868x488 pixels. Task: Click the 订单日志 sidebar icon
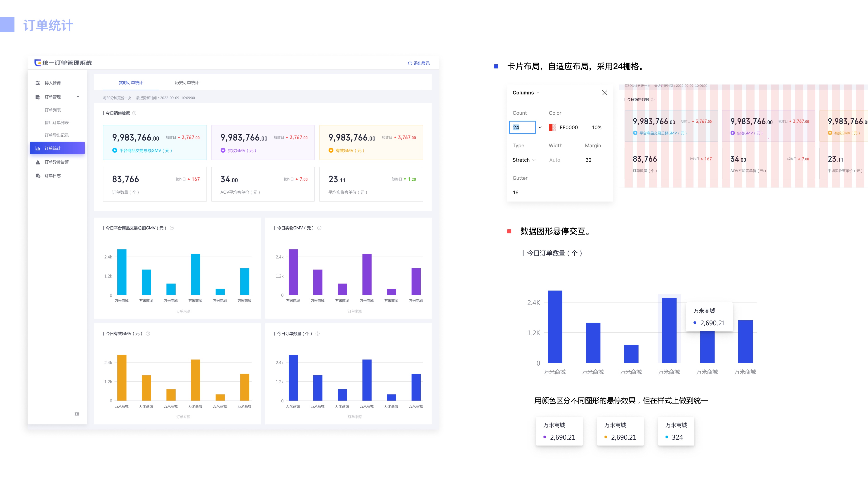tap(38, 176)
